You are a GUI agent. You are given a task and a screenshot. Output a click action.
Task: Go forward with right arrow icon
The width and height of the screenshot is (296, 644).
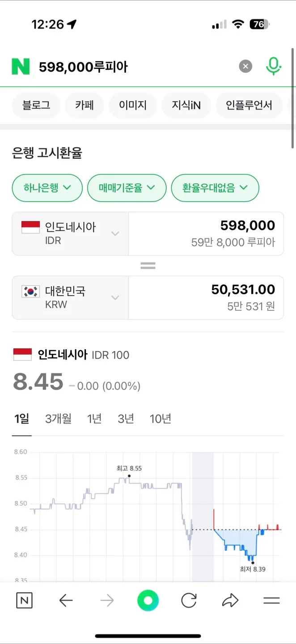coord(107,601)
